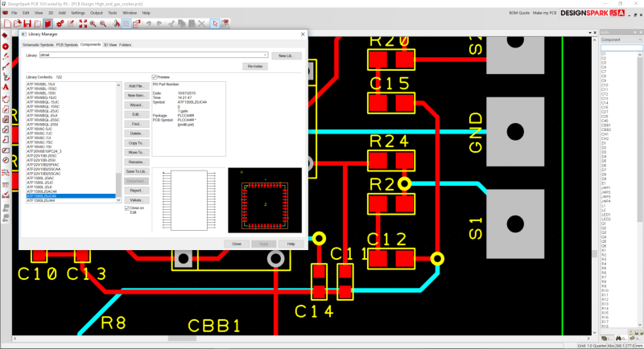Click the Delete X toolbar icon
644x349 pixels.
(x=202, y=24)
